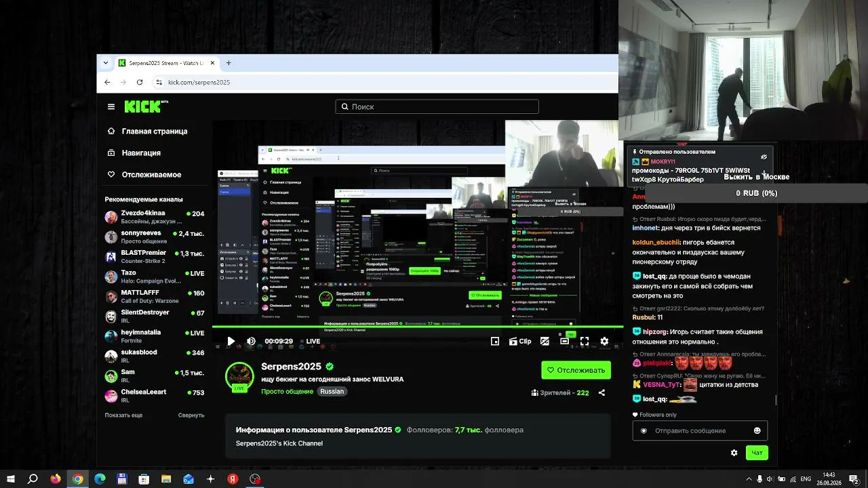Open Tazo recommended channel
Image resolution: width=868 pixels, height=488 pixels.
155,277
